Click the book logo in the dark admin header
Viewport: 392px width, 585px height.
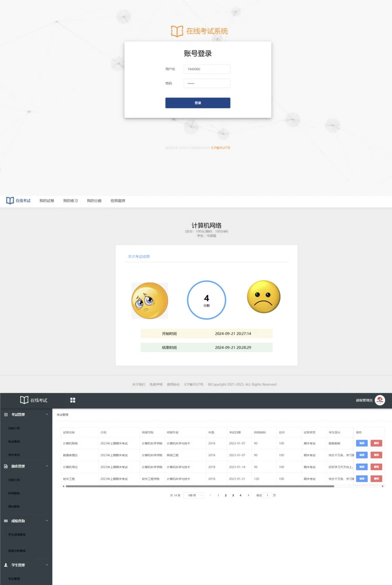24,400
